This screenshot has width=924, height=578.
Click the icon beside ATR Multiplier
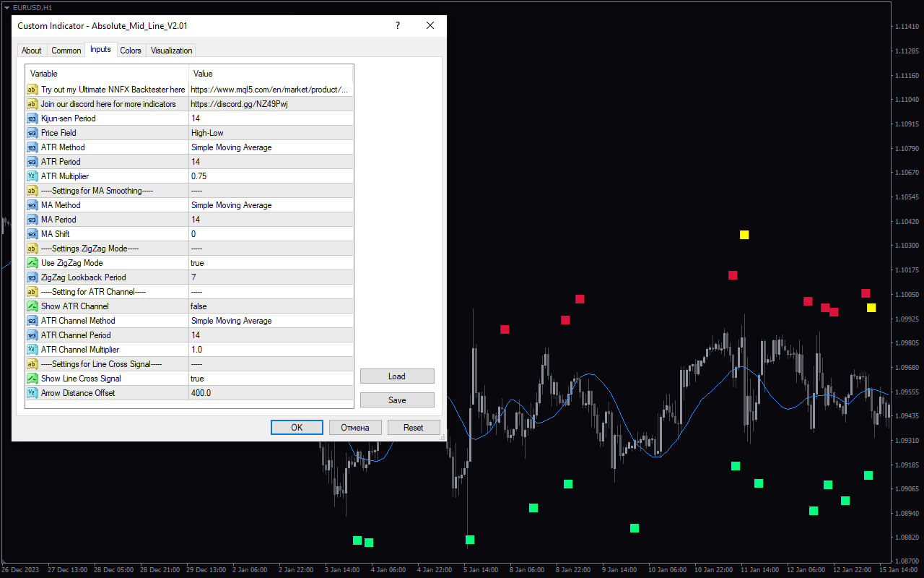[32, 176]
